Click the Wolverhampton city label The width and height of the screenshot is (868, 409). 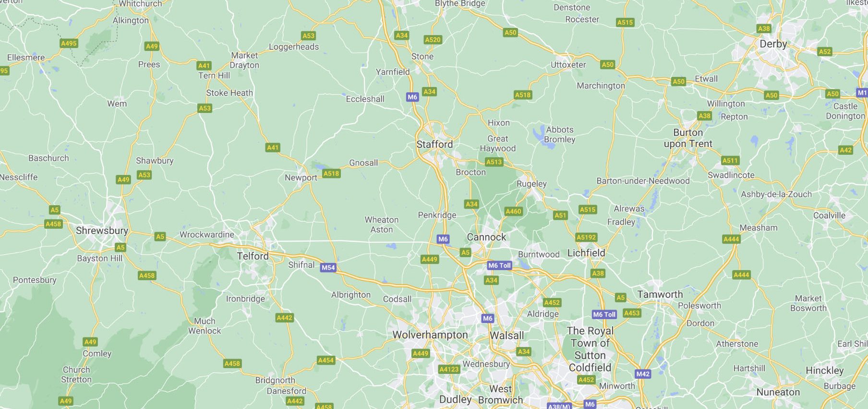pyautogui.click(x=430, y=335)
